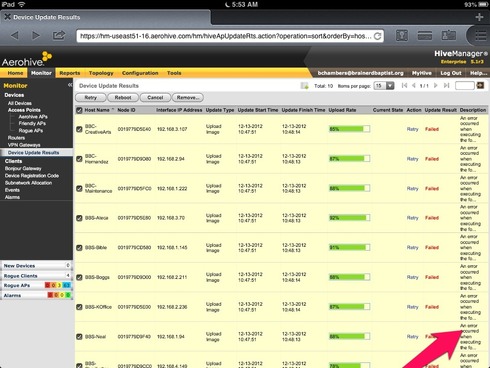Uncheck the BBS-Alexa row checkbox
The image size is (490, 368).
click(x=79, y=218)
